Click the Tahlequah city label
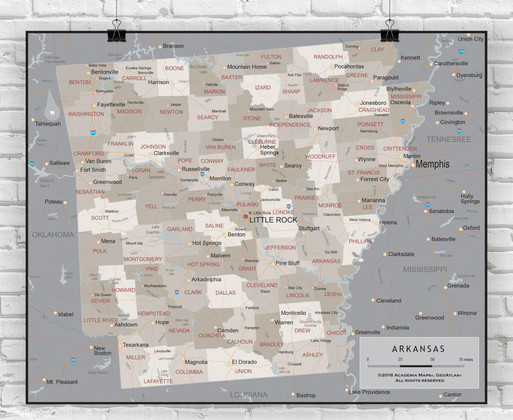The width and height of the screenshot is (513, 420). pos(48,124)
